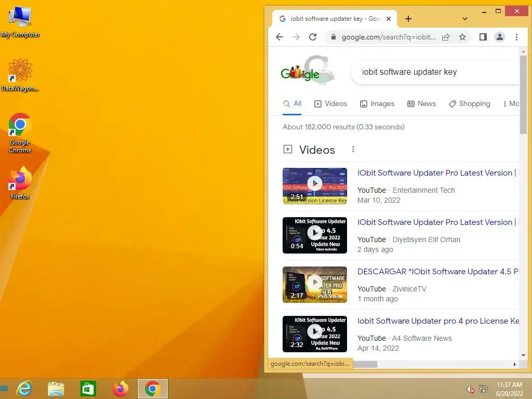Maximize the Chrome window
This screenshot has height=399, width=532.
498,11
